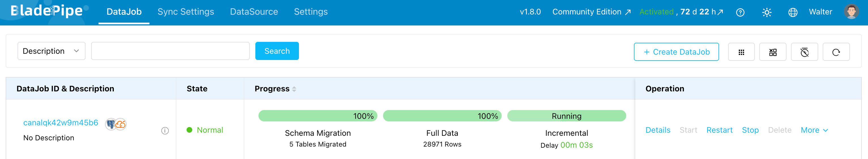Expand the More actions dropdown
Viewport: 868px width, 159px height.
tap(814, 130)
